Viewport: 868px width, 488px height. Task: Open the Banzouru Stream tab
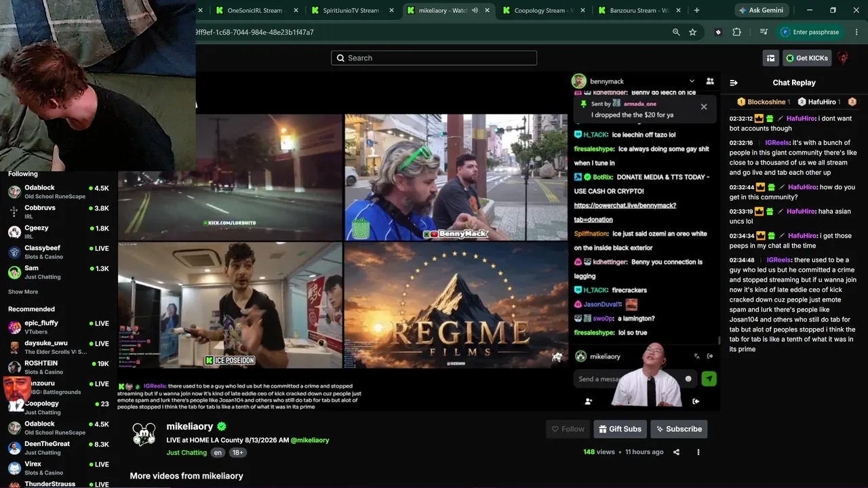click(x=638, y=10)
